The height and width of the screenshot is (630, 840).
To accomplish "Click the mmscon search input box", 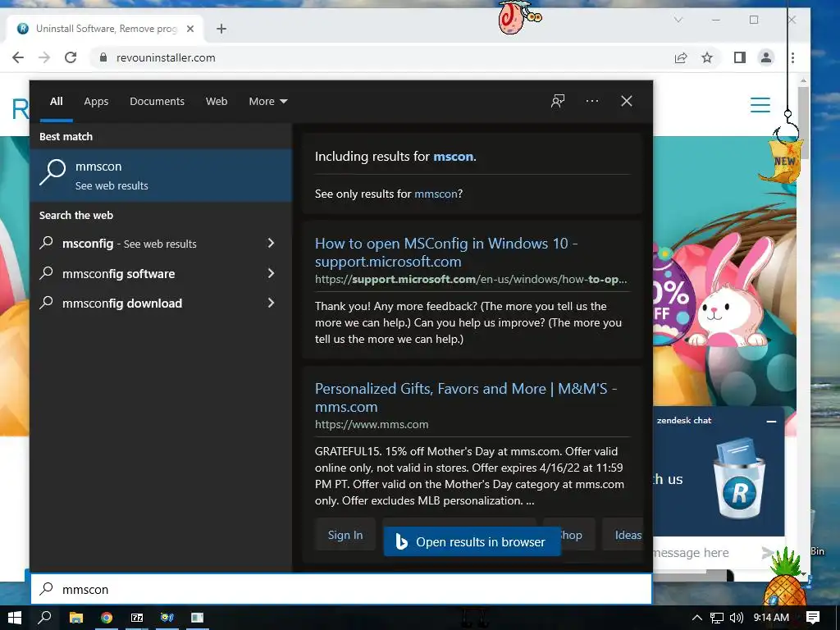I will pos(341,589).
